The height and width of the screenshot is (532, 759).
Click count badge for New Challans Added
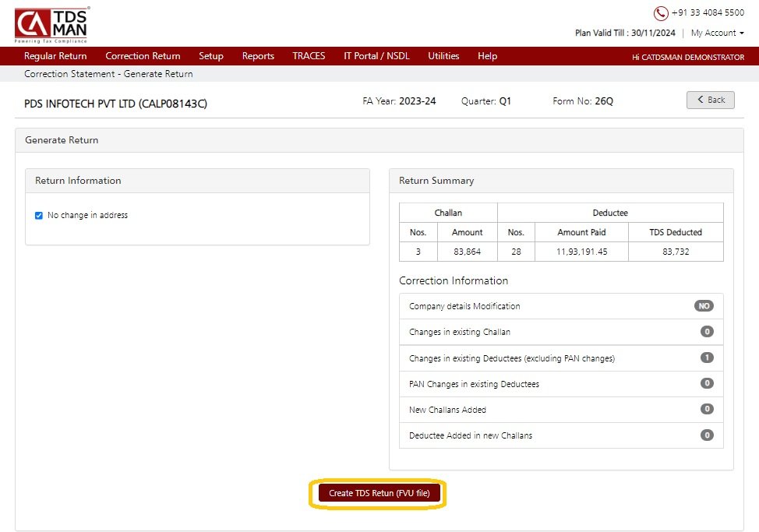(x=707, y=409)
